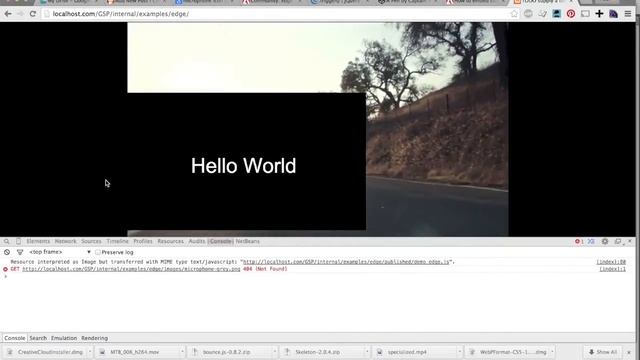Close the DevTools panel

click(630, 241)
